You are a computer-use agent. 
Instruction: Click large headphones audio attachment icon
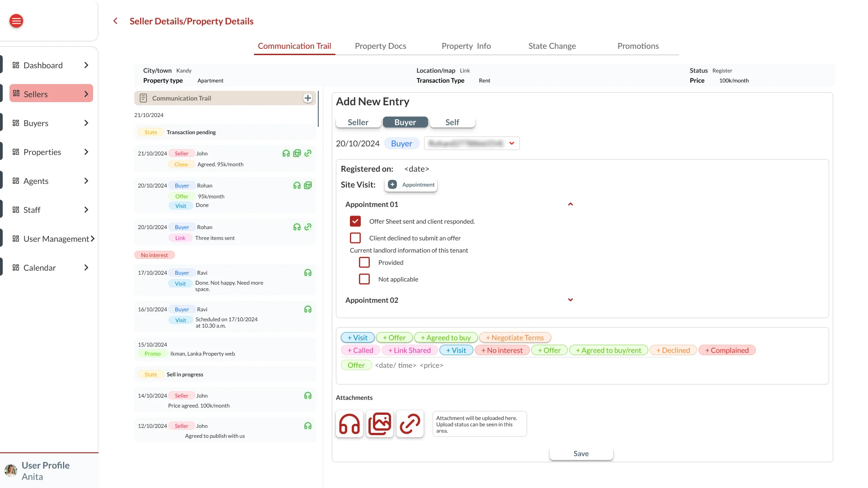point(349,424)
